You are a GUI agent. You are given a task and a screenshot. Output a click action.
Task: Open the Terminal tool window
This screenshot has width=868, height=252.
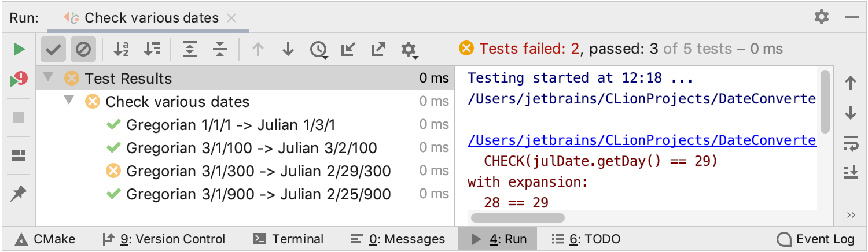289,239
